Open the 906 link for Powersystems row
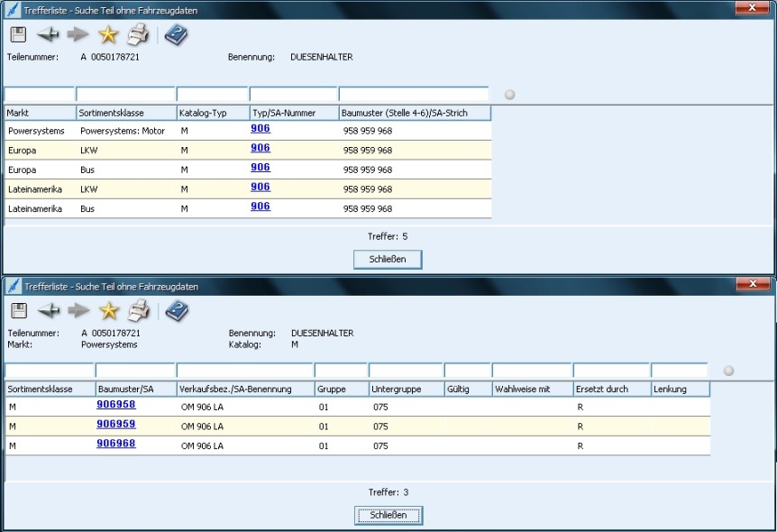Image resolution: width=777 pixels, height=532 pixels. tap(261, 129)
